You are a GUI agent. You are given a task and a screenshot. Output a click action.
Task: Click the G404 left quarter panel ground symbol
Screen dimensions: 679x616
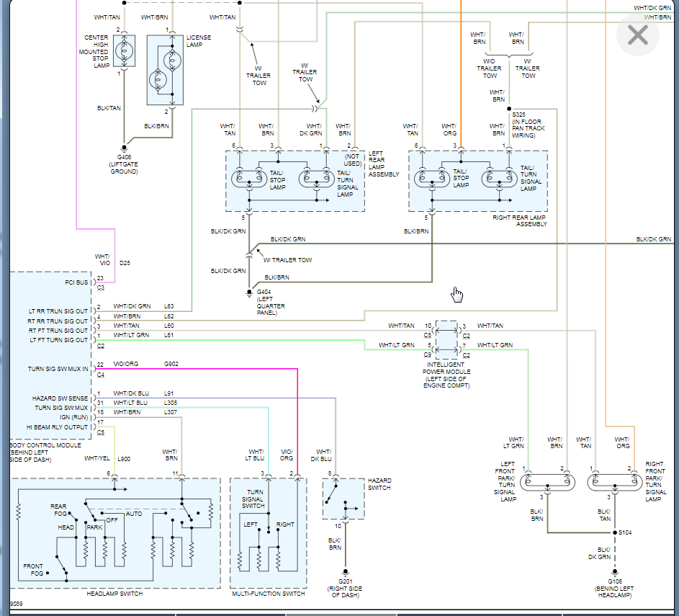[249, 293]
